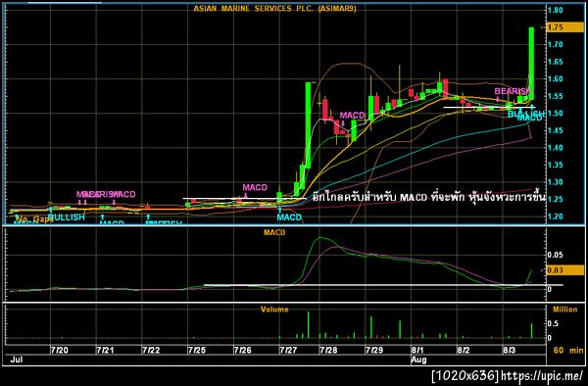Select the highlighted 1.75 current price tag
The width and height of the screenshot is (588, 386).
pos(565,27)
